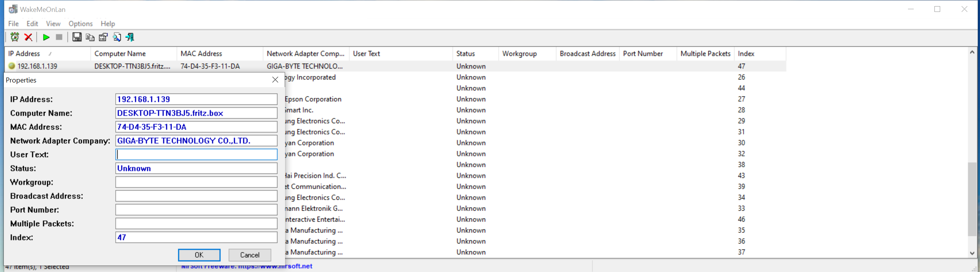Sort by the Workgroup column header

point(527,54)
